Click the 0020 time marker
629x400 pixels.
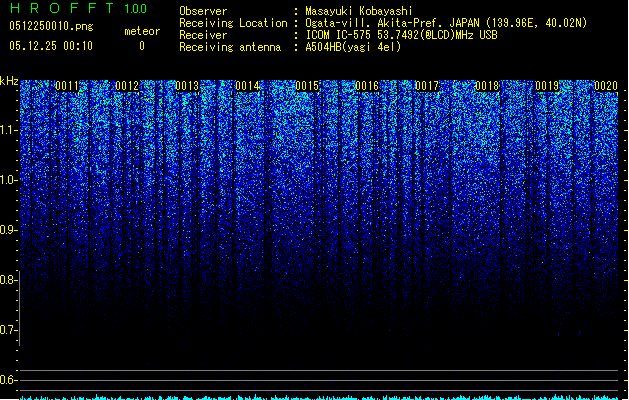606,86
